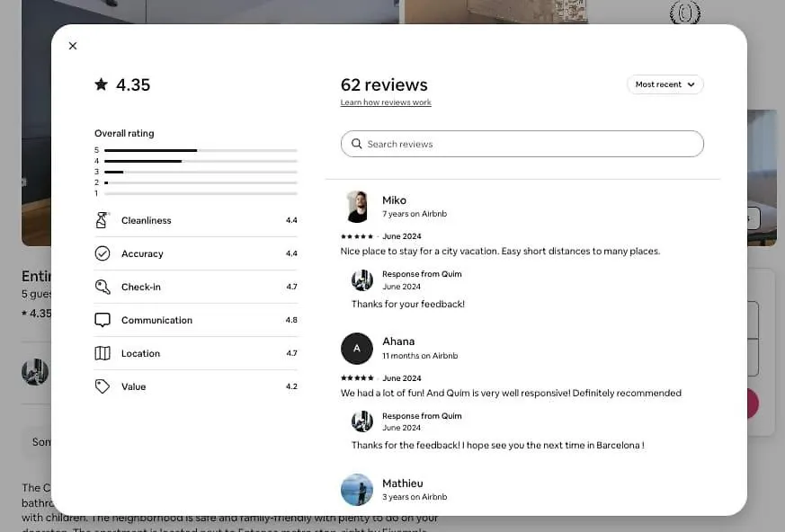Click the 4.35 overall rating number
Viewport: 785px width, 532px height.
coord(133,84)
